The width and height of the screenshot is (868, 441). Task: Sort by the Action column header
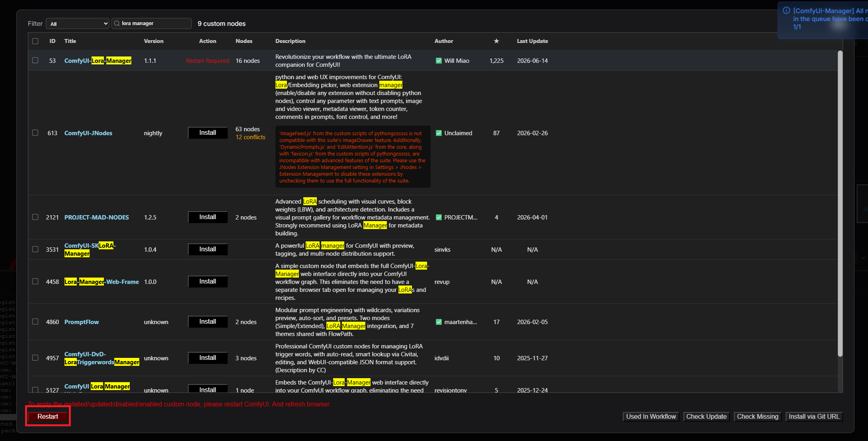pyautogui.click(x=208, y=41)
